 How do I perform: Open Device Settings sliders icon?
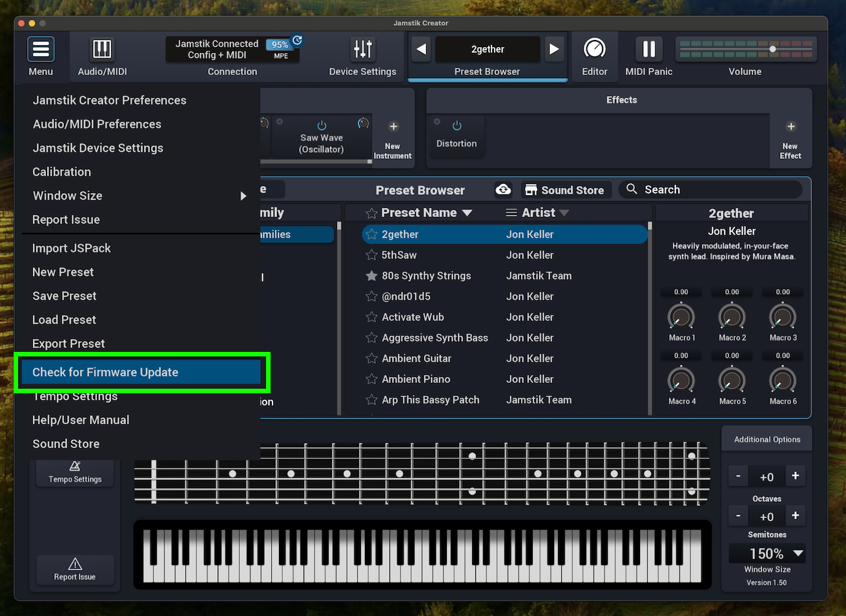(362, 49)
